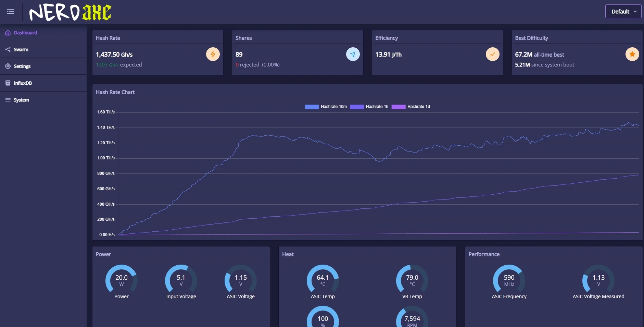Click the Swarm share icon in sidebar
This screenshot has height=327, width=644.
8,49
